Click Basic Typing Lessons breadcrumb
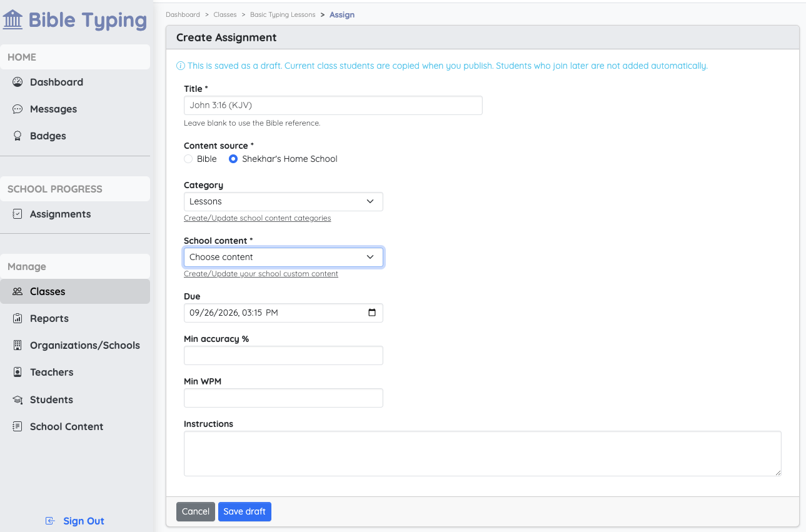 [x=283, y=14]
